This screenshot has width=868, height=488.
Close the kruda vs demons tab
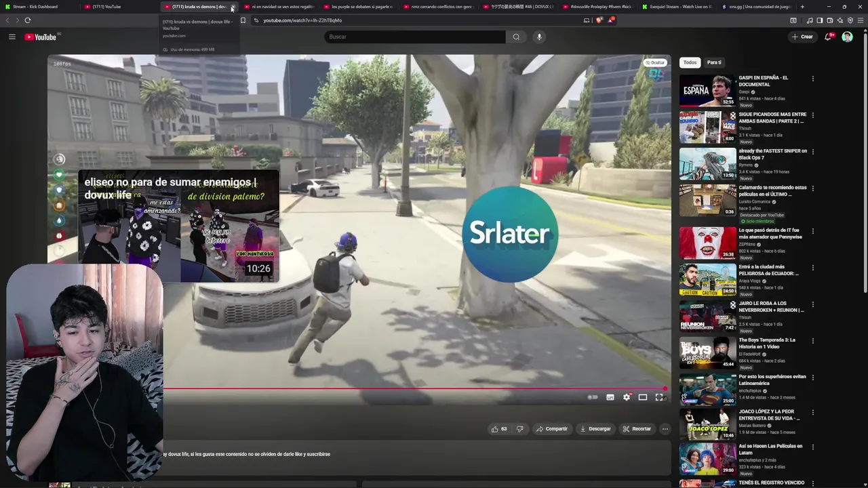pos(232,7)
